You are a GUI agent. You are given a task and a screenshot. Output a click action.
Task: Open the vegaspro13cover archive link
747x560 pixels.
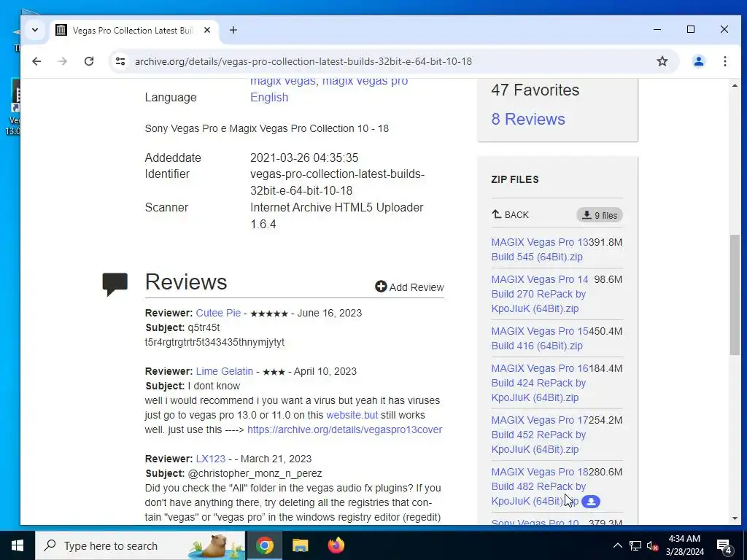coord(344,429)
